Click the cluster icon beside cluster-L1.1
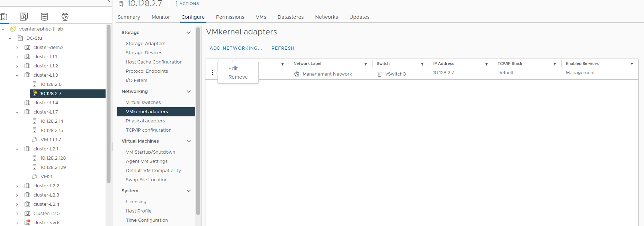 coord(27,56)
